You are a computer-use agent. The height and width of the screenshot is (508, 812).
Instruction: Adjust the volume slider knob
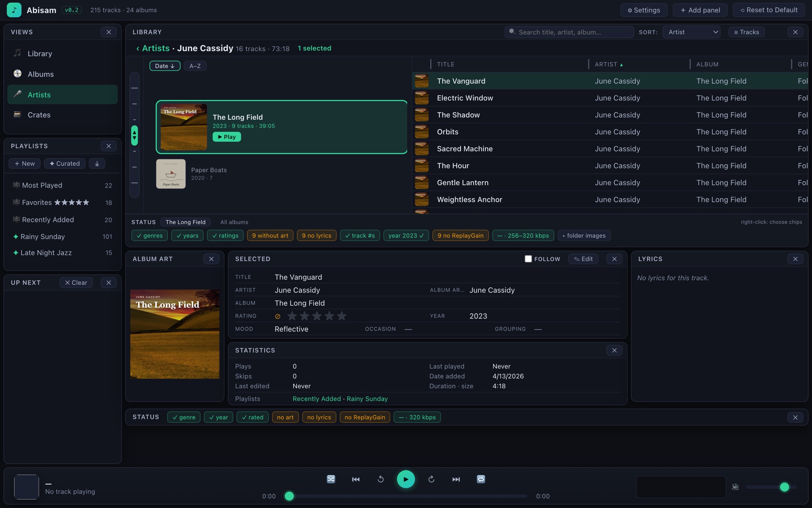[784, 487]
